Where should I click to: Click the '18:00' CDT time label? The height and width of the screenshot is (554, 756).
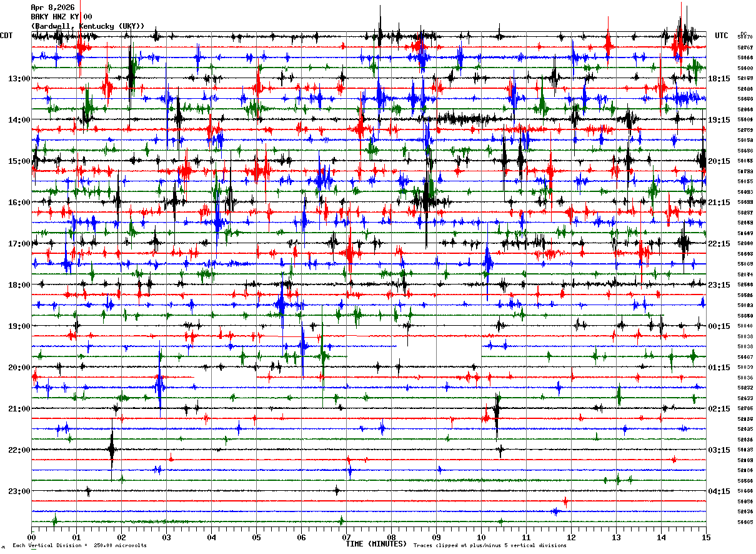pyautogui.click(x=19, y=285)
